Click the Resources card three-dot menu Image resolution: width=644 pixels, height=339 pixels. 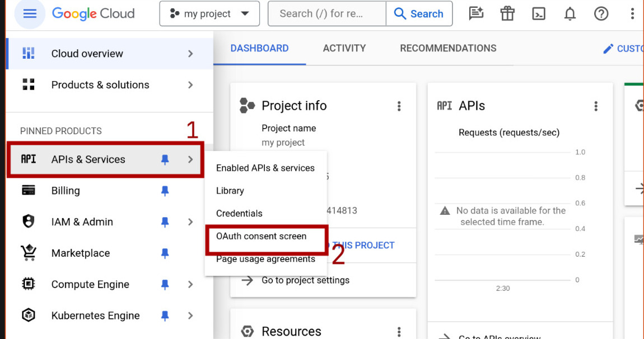click(399, 331)
